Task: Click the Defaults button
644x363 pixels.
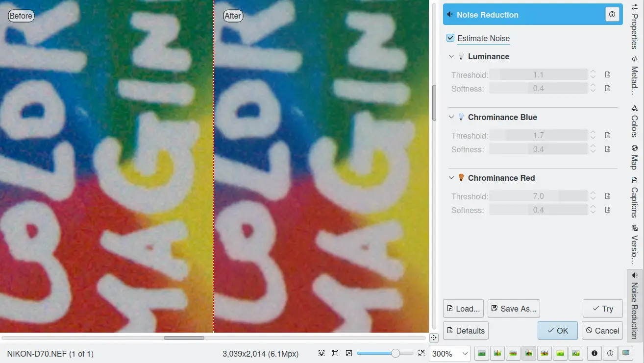Action: [x=466, y=331]
